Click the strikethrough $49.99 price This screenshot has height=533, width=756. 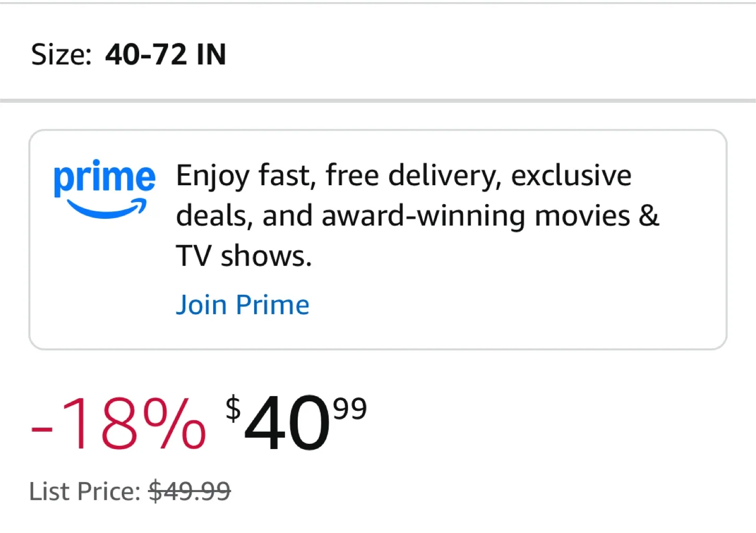click(x=190, y=492)
